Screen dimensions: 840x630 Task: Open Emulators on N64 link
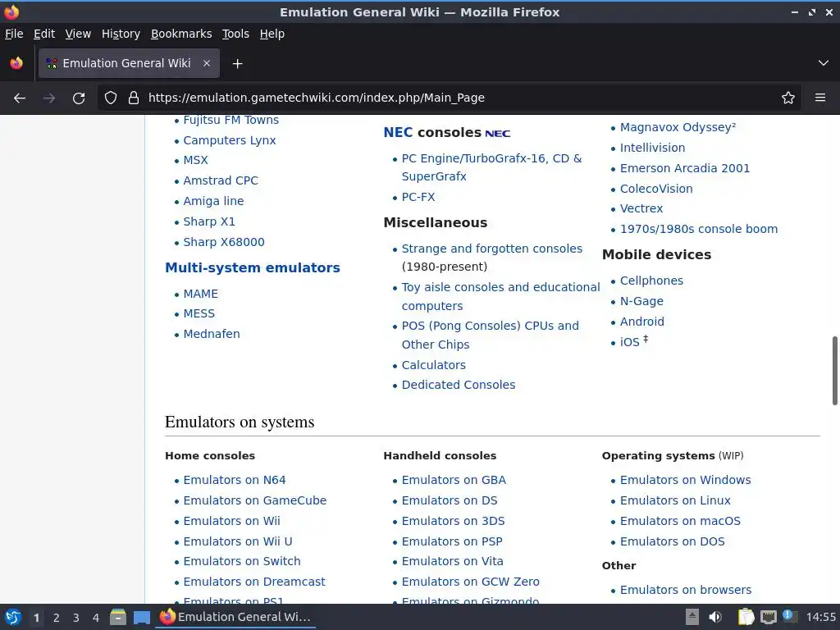click(x=234, y=481)
